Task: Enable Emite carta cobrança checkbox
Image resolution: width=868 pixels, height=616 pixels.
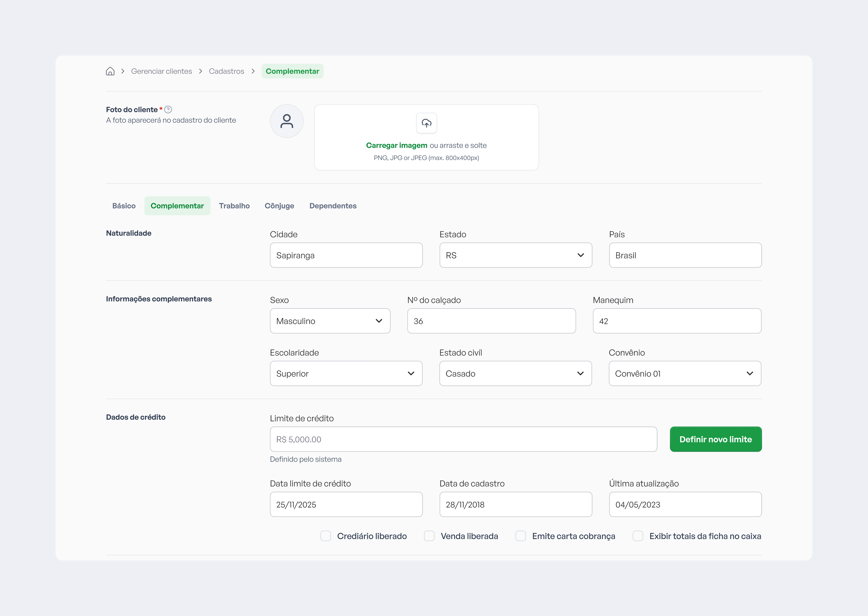Action: tap(521, 536)
